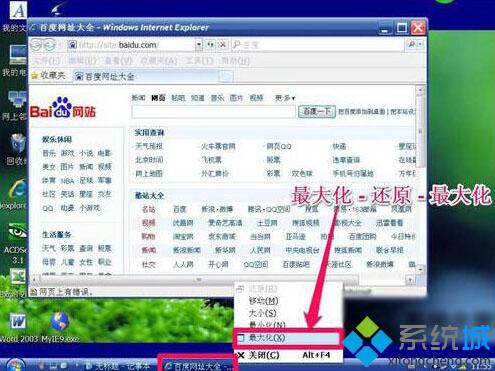Click the vertical scrollbar down arrow
The height and width of the screenshot is (371, 495).
pyautogui.click(x=421, y=269)
